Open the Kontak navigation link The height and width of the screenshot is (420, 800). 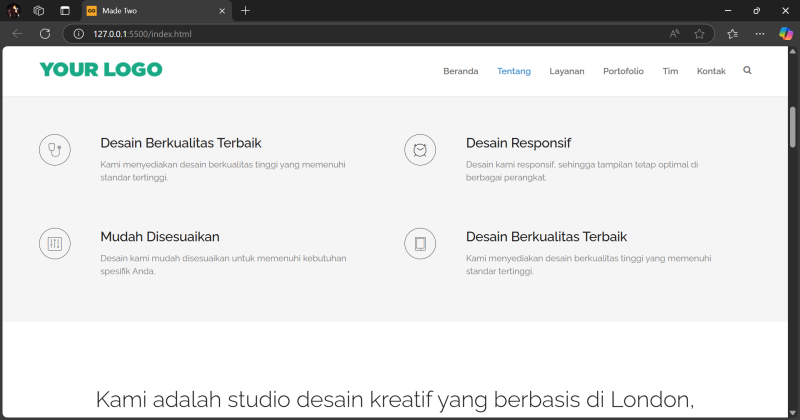[x=711, y=71]
